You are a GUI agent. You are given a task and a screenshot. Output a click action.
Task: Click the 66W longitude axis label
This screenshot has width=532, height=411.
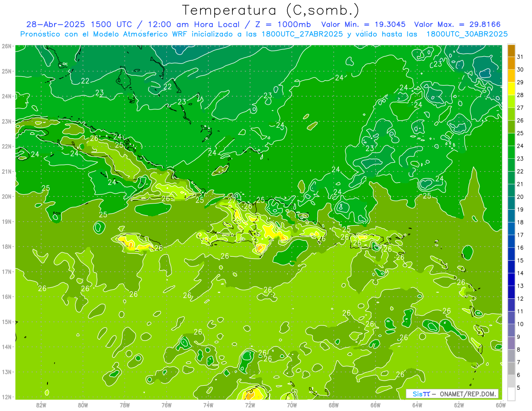point(376,404)
